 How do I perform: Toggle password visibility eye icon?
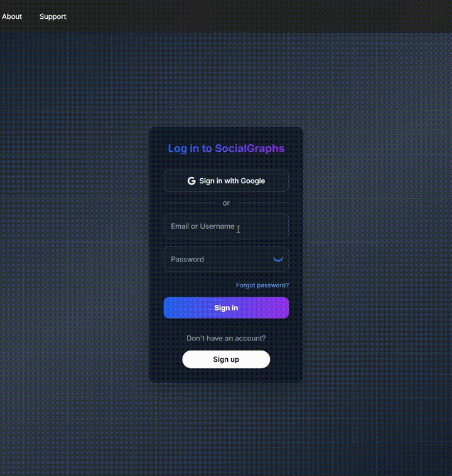pyautogui.click(x=278, y=259)
